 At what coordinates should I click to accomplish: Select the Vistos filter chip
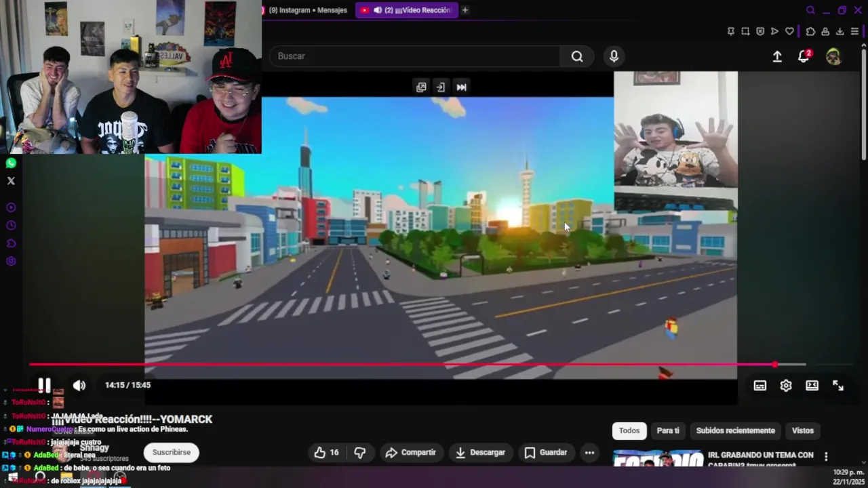(x=803, y=430)
